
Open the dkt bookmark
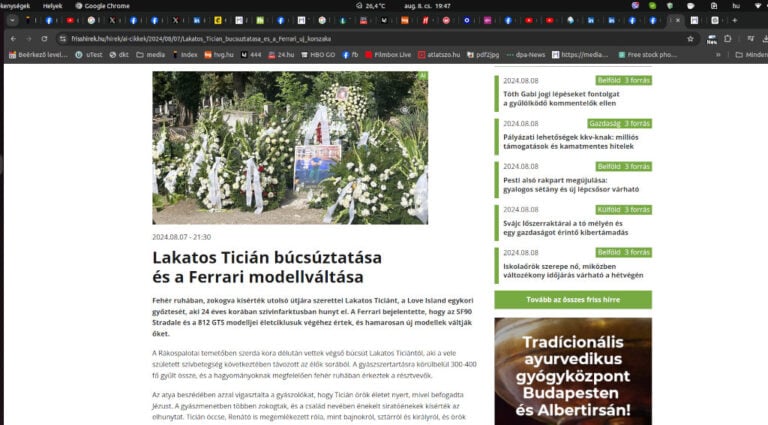click(119, 55)
